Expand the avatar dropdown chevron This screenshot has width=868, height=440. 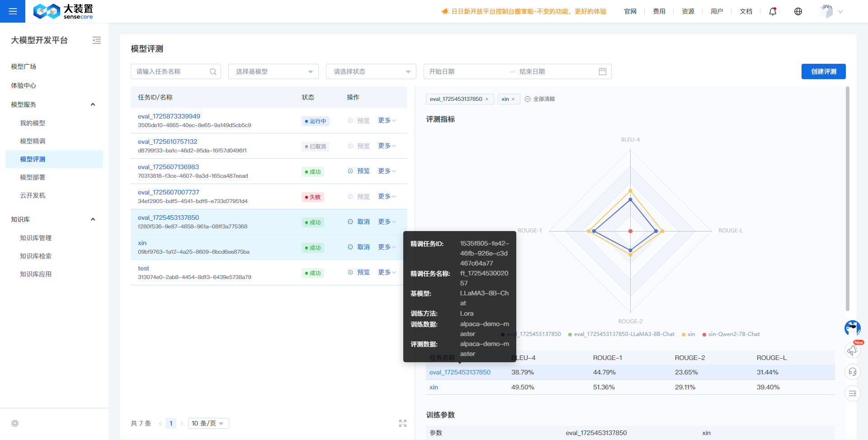point(840,12)
